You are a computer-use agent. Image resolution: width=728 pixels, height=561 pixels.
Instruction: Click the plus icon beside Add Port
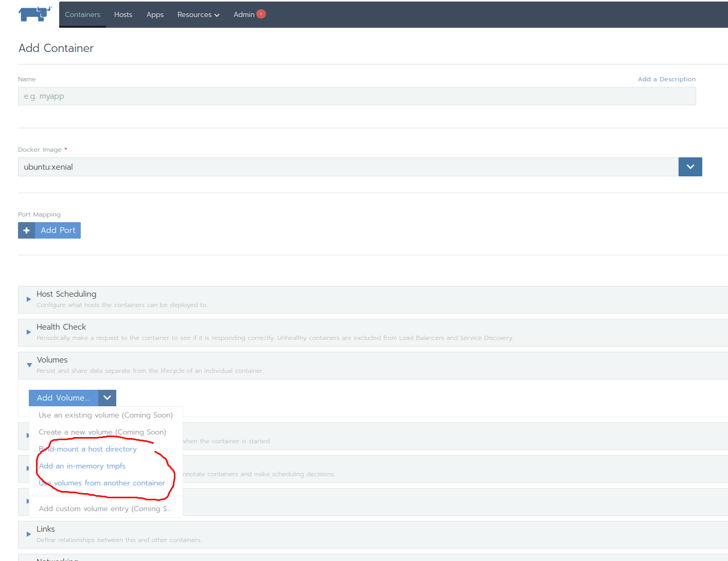click(26, 230)
